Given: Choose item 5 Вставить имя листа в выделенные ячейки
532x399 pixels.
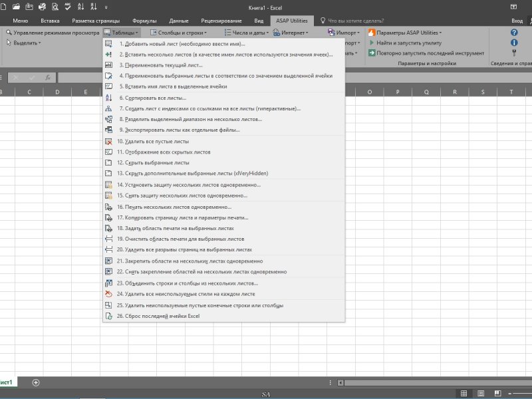Looking at the screenshot, I should (x=224, y=86).
